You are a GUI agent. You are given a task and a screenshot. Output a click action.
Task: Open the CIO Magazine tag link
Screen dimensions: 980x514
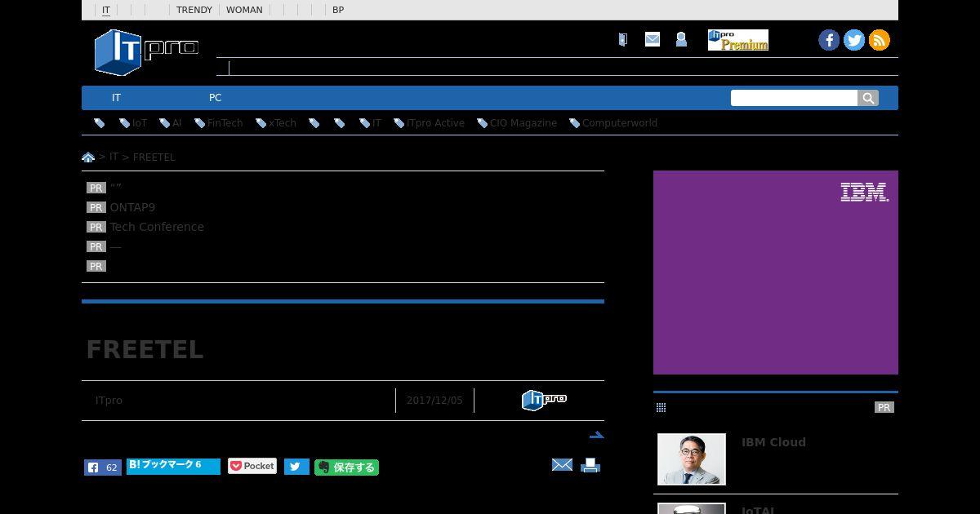(523, 123)
